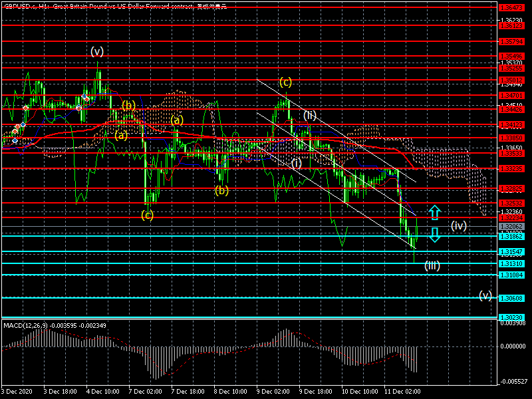The width and height of the screenshot is (532, 399).
Task: Select the white (iv) wave label
Action: pyautogui.click(x=459, y=225)
